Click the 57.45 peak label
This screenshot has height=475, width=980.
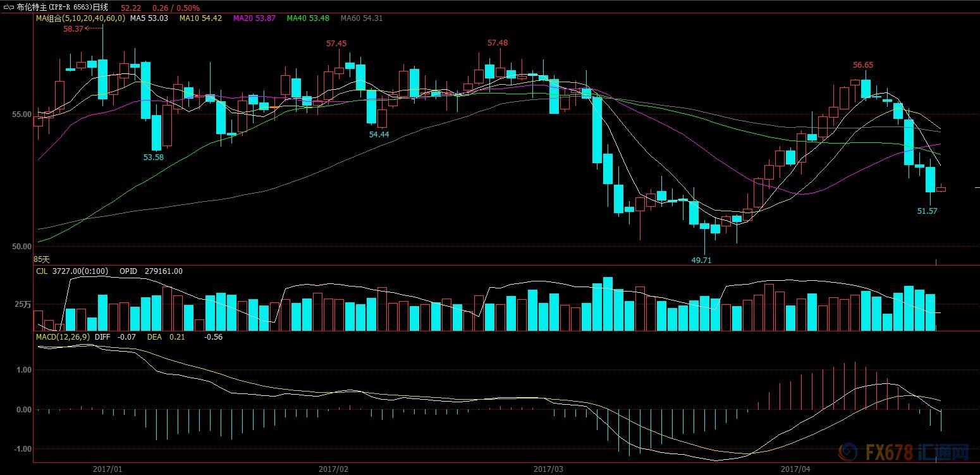point(336,44)
